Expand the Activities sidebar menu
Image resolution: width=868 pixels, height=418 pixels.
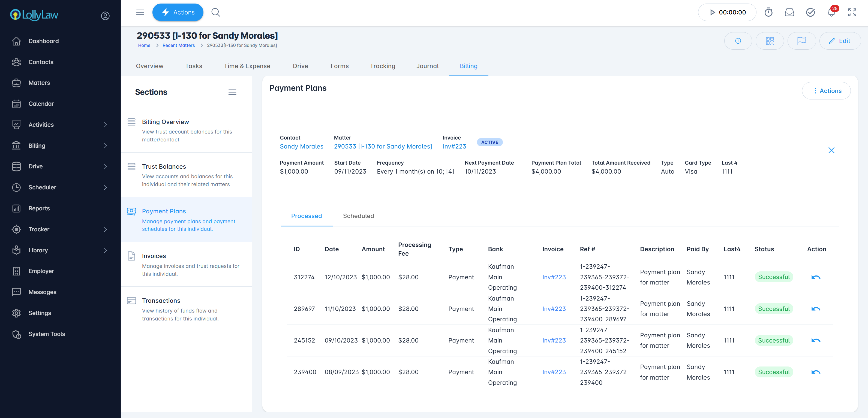click(106, 125)
